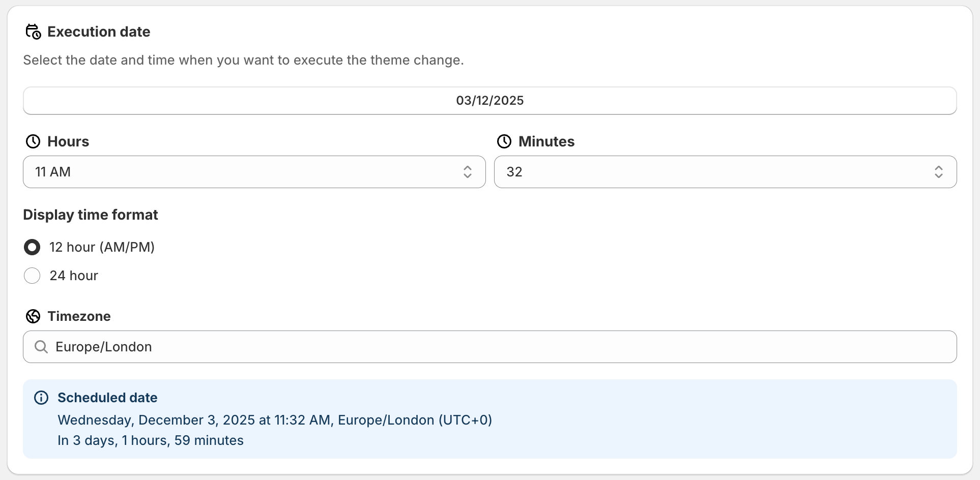Select the 12 hour (AM/PM) radio option
Viewport: 980px width, 480px height.
click(x=32, y=247)
